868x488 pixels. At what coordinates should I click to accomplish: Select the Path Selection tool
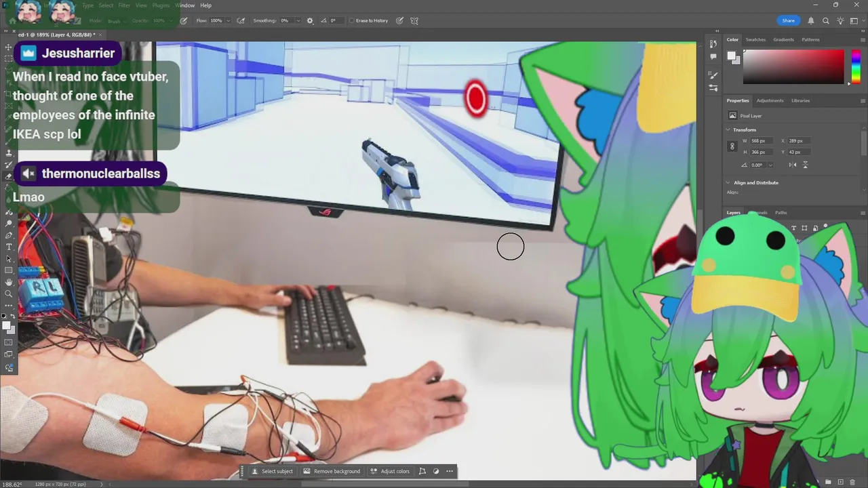point(9,258)
